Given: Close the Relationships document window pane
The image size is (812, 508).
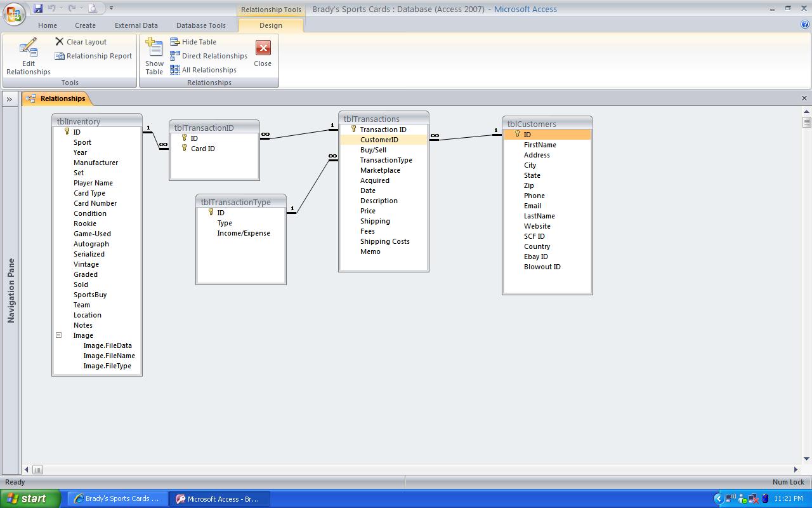Looking at the screenshot, I should coord(804,98).
